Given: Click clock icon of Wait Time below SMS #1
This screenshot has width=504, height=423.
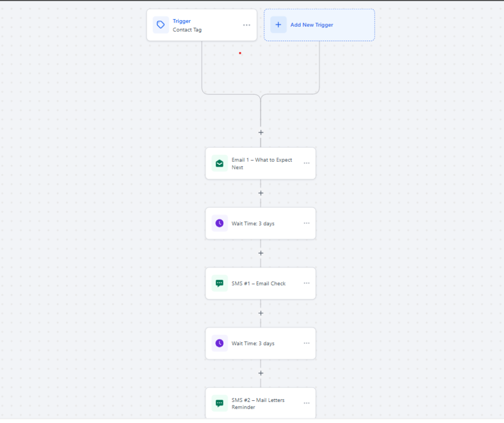Looking at the screenshot, I should pos(219,343).
